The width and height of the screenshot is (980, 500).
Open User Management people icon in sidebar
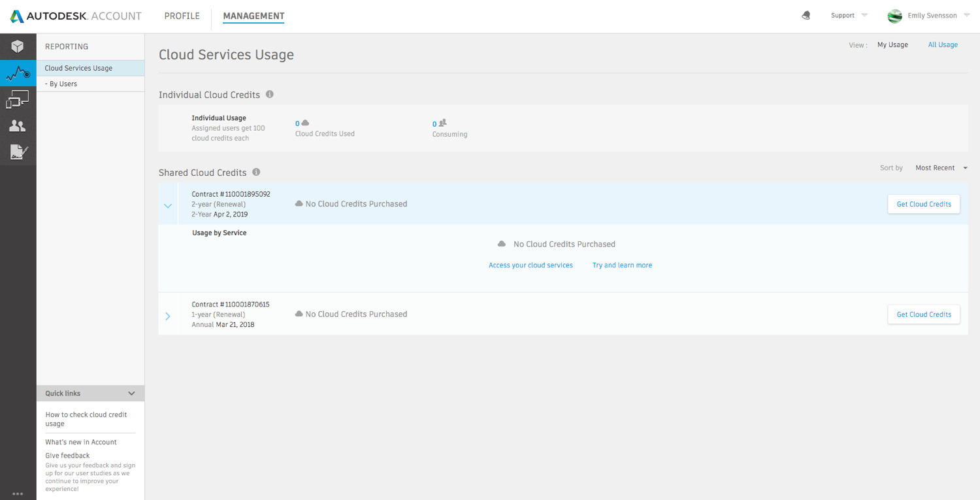(x=18, y=126)
